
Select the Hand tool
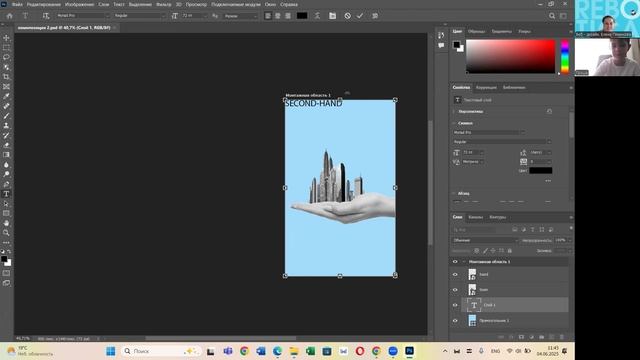pyautogui.click(x=6, y=223)
